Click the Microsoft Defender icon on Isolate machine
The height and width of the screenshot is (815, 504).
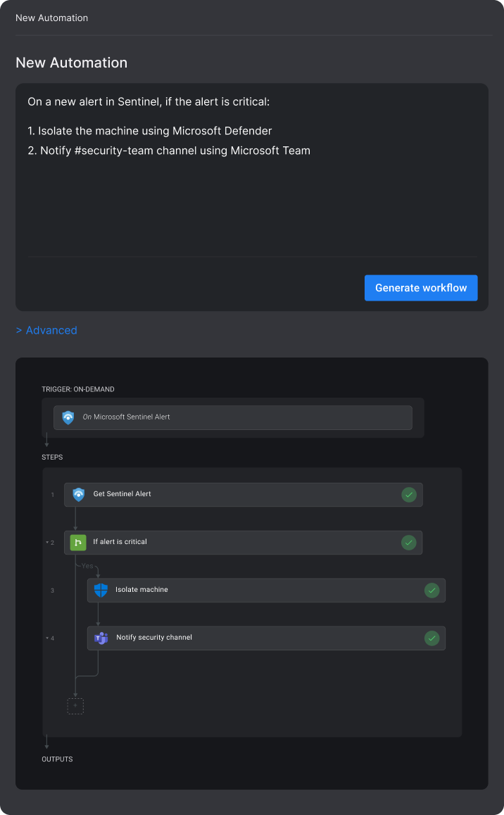[x=101, y=590]
